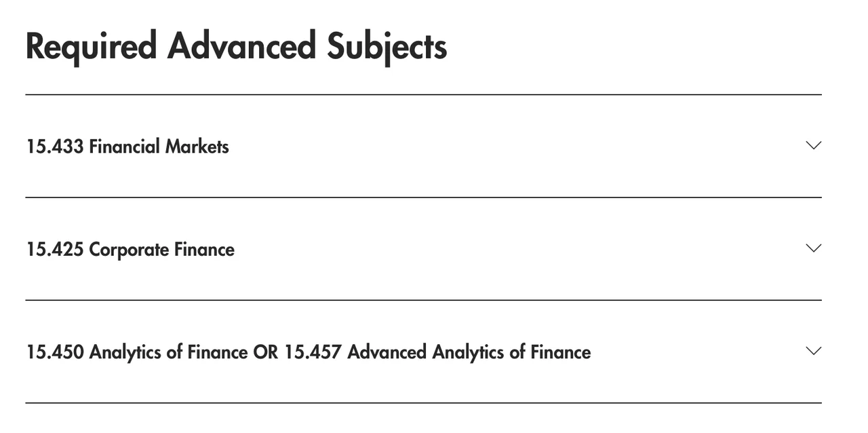Select the 15.433 Financial Markets title
This screenshot has height=433, width=868.
click(x=127, y=147)
